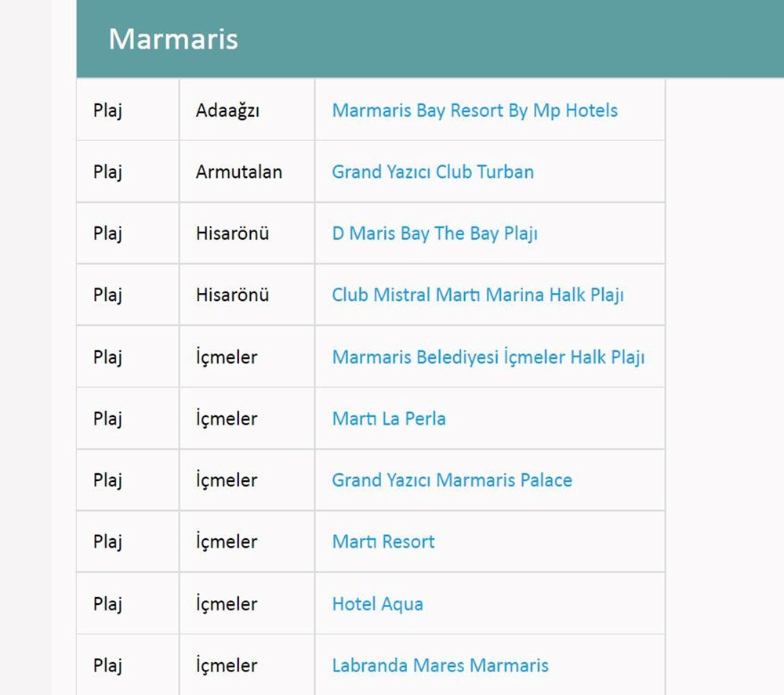Screen dimensions: 784x695
Task: Select İçmeler cell in Labranda Mares Marmaris row
Action: point(227,665)
